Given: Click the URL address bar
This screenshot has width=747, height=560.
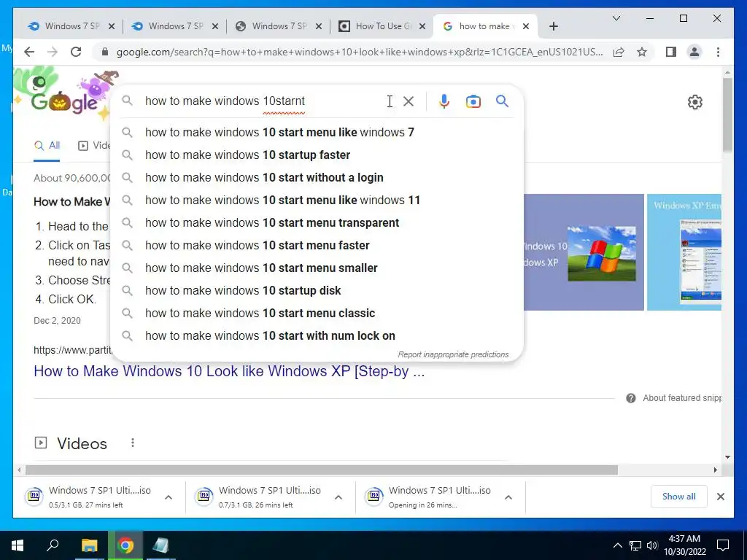Looking at the screenshot, I should [360, 52].
